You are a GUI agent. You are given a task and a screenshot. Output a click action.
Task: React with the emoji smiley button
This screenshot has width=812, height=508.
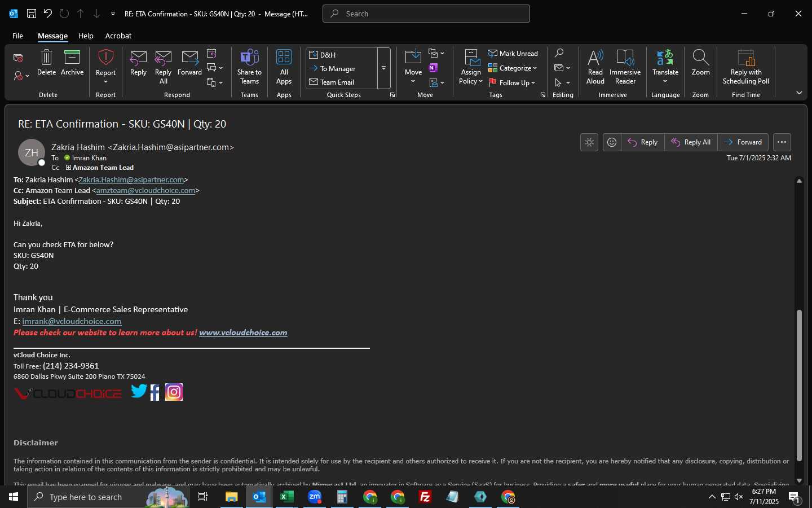(x=612, y=142)
